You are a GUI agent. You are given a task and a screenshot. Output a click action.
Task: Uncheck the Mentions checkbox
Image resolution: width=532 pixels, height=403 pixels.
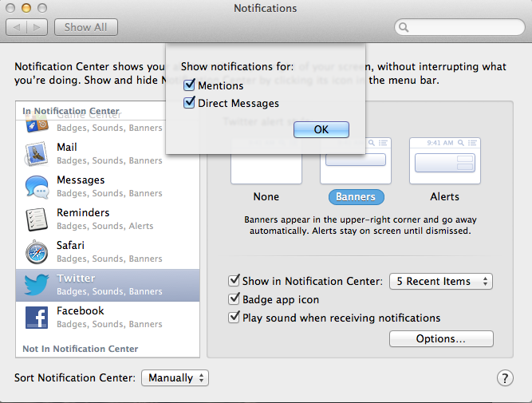(x=189, y=85)
